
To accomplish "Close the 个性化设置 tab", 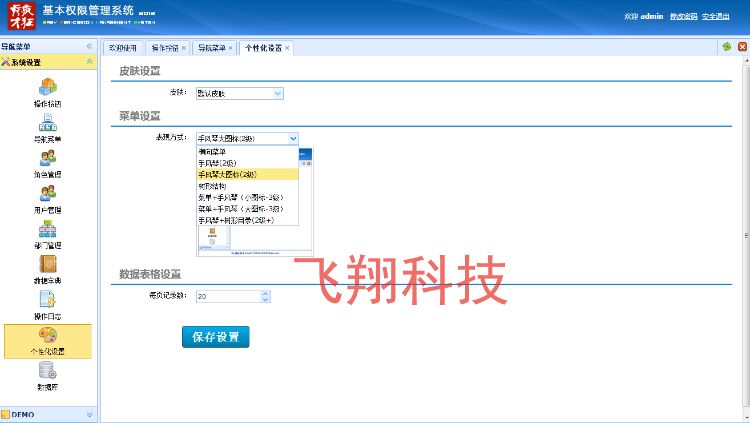I will (x=288, y=48).
